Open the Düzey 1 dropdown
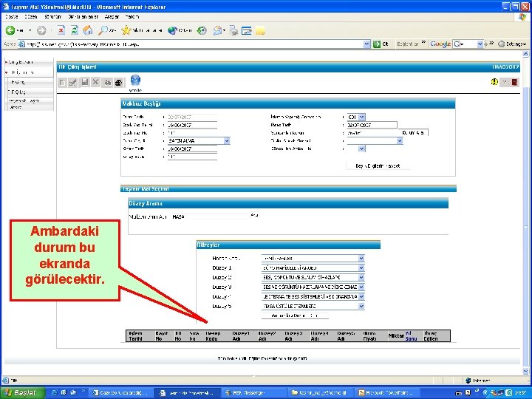The image size is (532, 399). coord(361,267)
